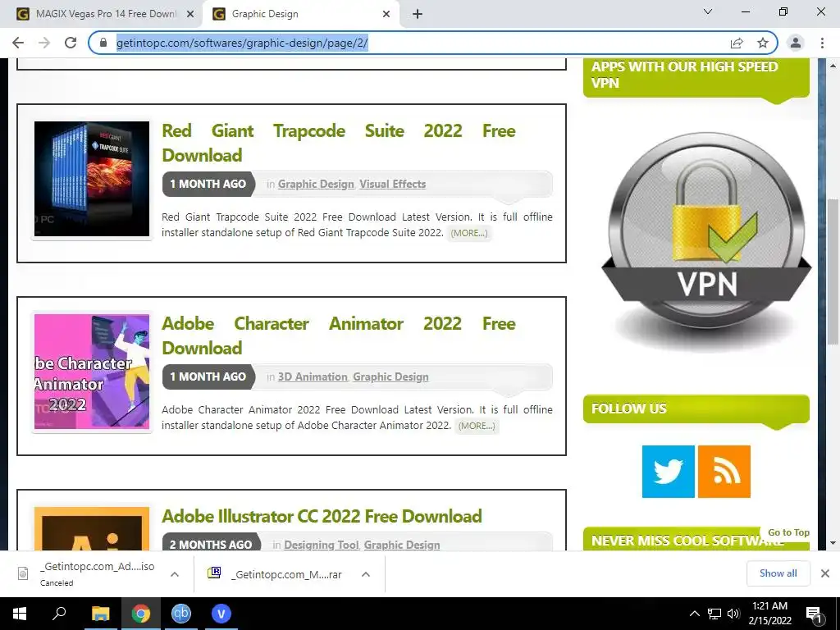Open Windows taskbar search

[59, 614]
